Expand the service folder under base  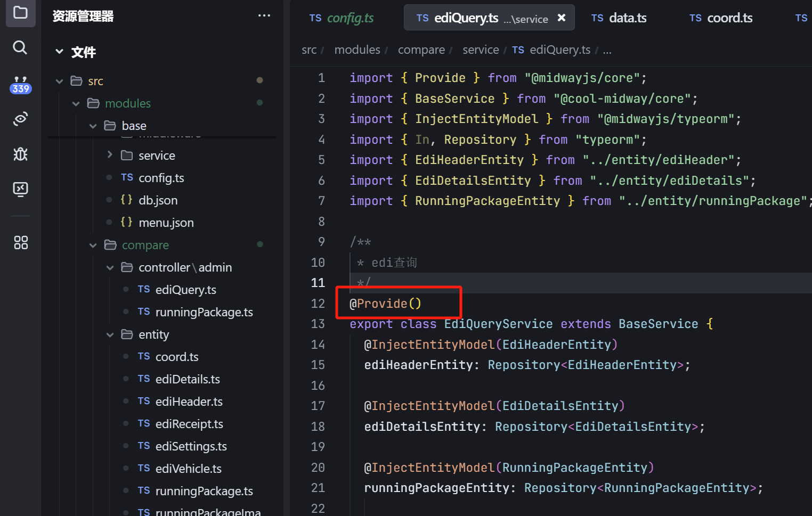pyautogui.click(x=110, y=155)
